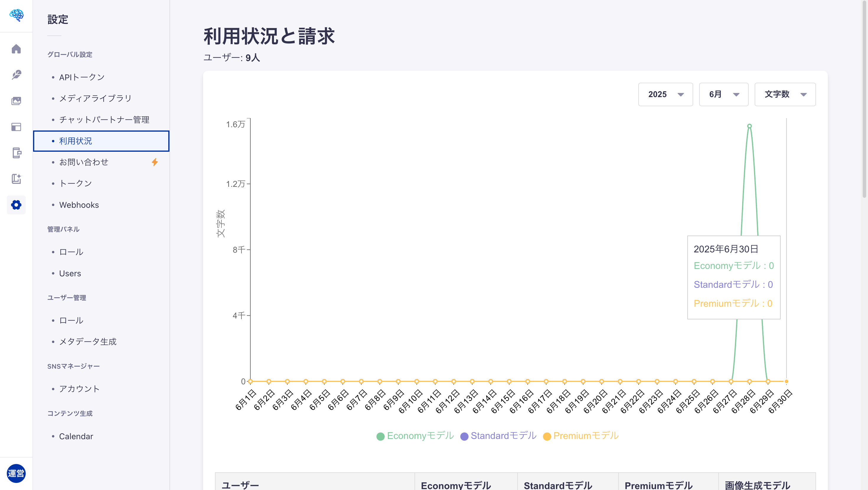Open the Calendar link under コンテンツ生成
This screenshot has width=868, height=490.
[76, 436]
